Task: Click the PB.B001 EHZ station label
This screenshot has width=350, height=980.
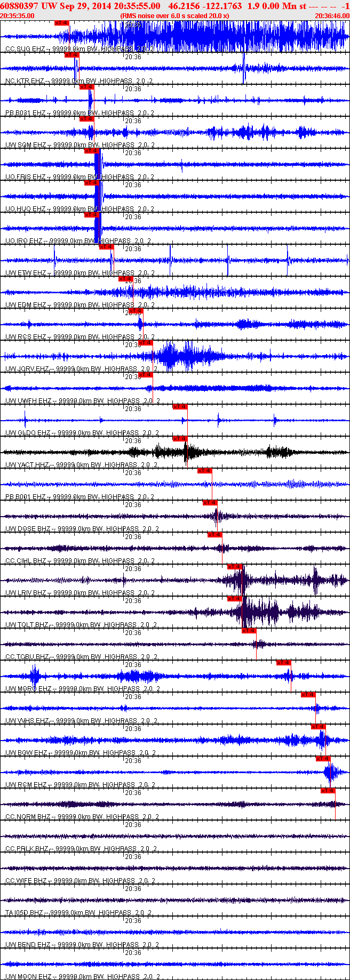Action: [26, 497]
